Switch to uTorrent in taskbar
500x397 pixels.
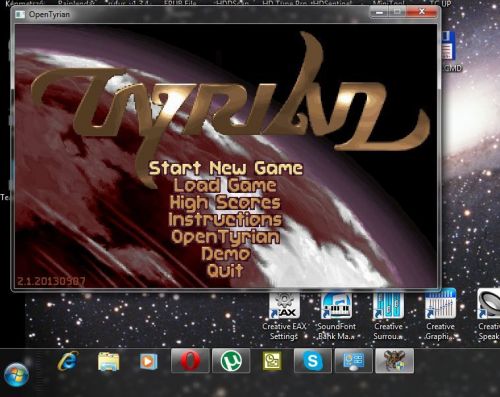(x=231, y=361)
